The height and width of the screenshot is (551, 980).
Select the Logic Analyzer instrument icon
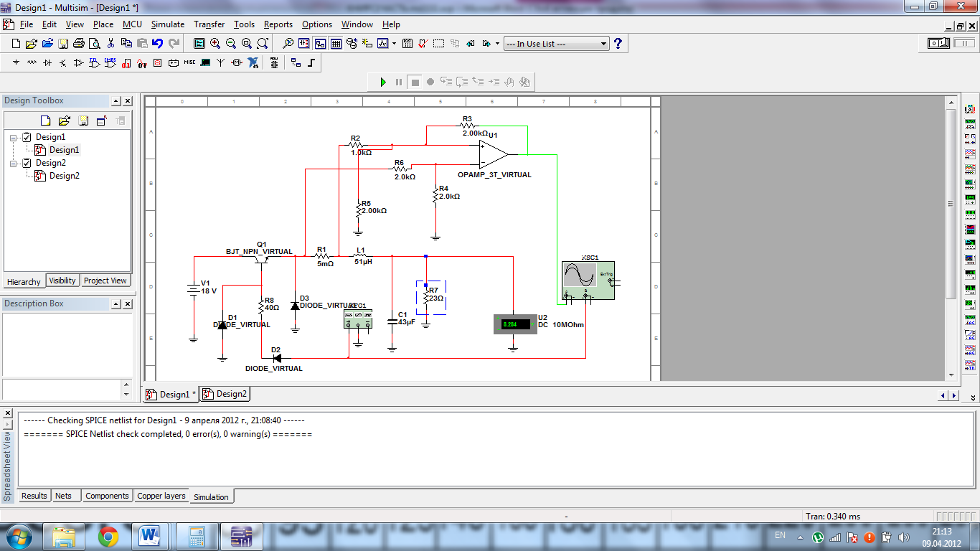click(970, 229)
